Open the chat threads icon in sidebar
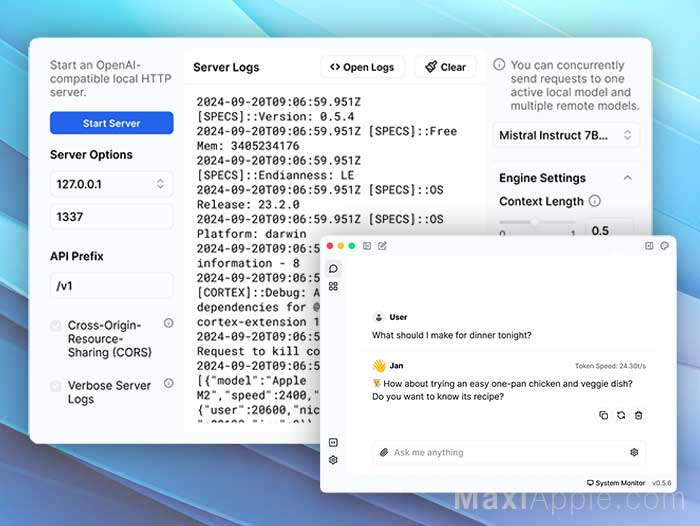700x526 pixels. [x=333, y=269]
